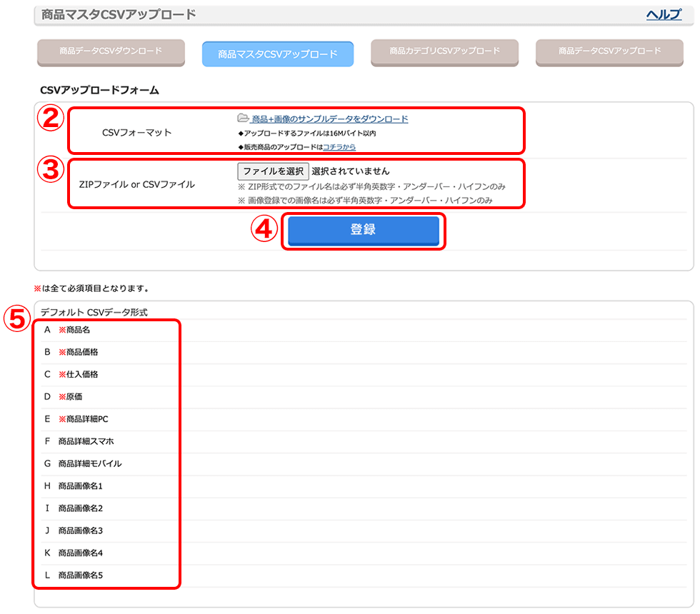The height and width of the screenshot is (614, 700).
Task: Follow the コチラから link for 販売商品
Action: [x=339, y=147]
